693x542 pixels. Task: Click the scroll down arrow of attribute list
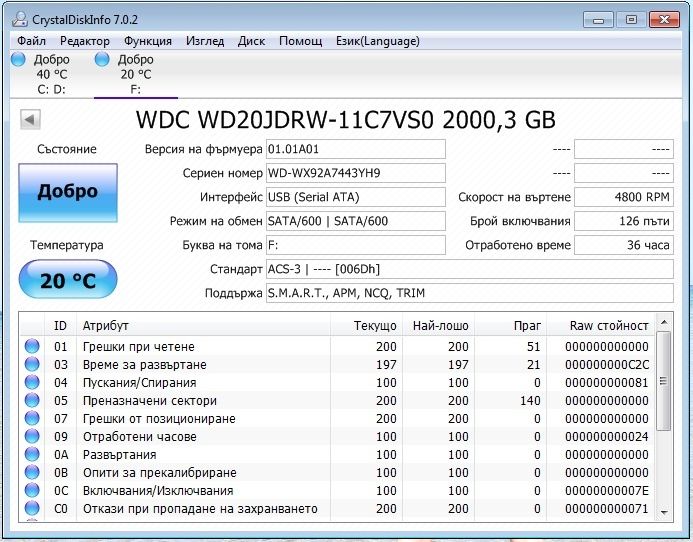pyautogui.click(x=663, y=513)
